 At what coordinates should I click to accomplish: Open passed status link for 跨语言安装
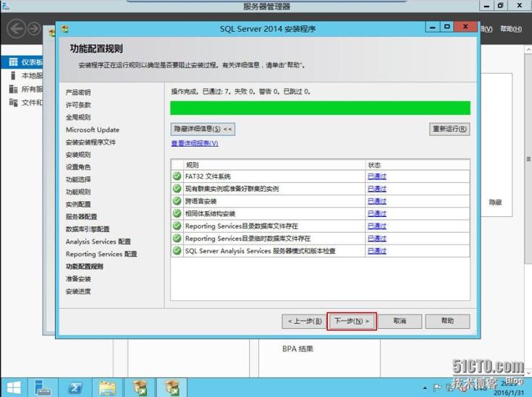(x=377, y=201)
